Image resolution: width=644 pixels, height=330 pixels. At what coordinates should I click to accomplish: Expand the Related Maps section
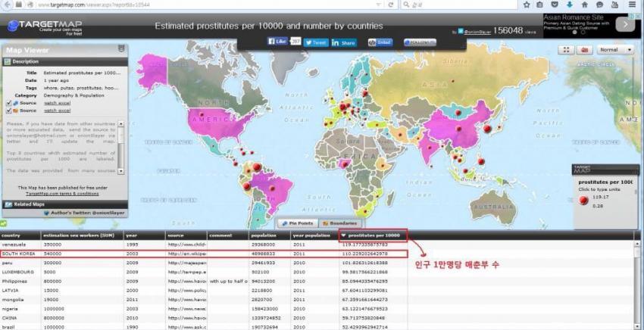pos(30,204)
